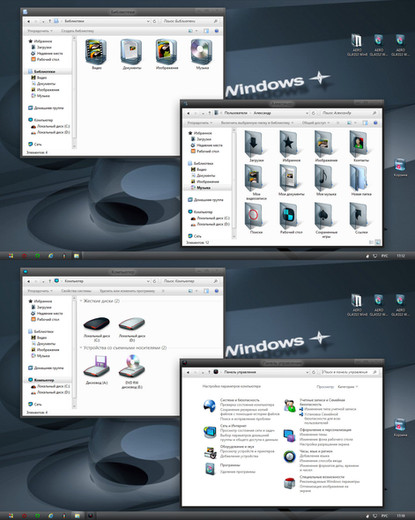The height and width of the screenshot is (520, 415).
Task: Click the sidebar scrollbar in Александр window
Action: click(x=234, y=183)
